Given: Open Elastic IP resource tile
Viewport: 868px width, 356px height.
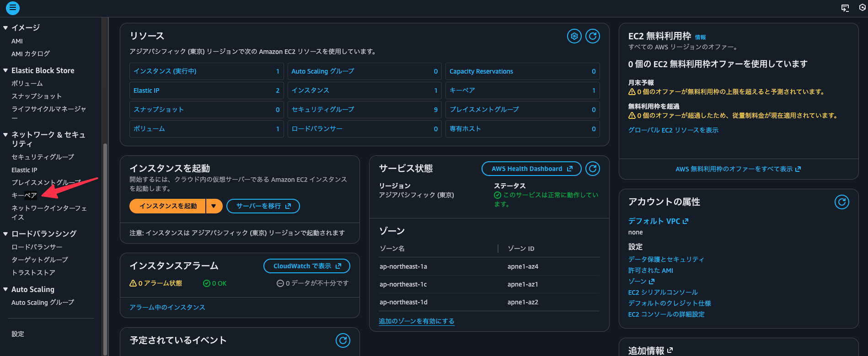Looking at the screenshot, I should [x=207, y=90].
